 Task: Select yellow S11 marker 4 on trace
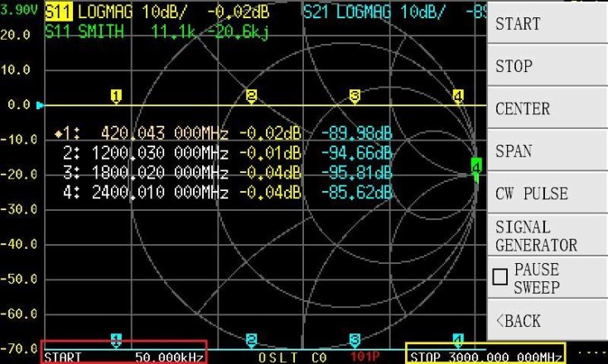458,96
